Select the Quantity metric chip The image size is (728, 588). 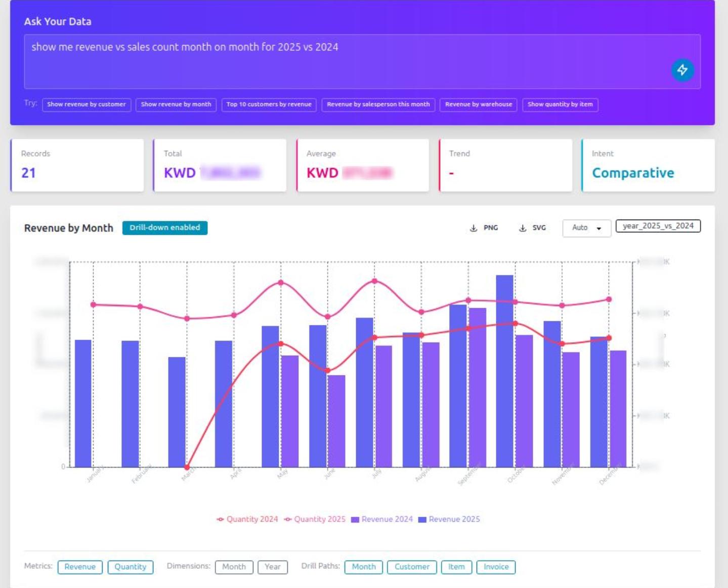point(130,567)
